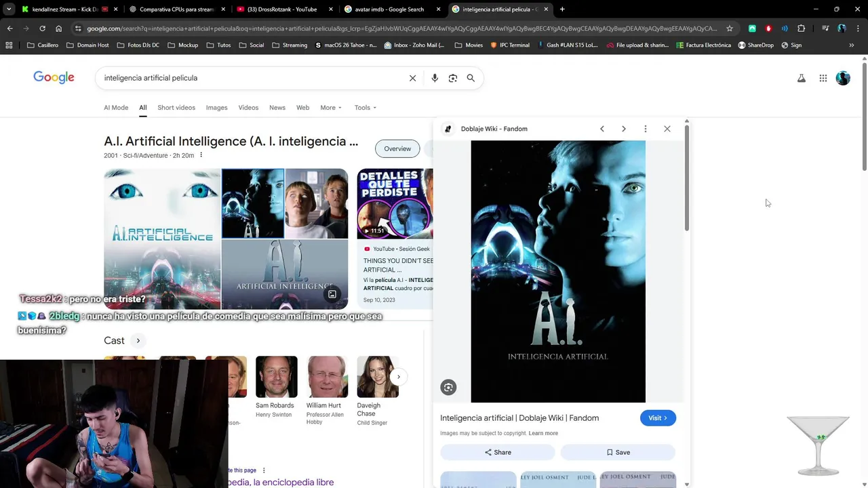Click into the Google search input field

tap(251, 78)
